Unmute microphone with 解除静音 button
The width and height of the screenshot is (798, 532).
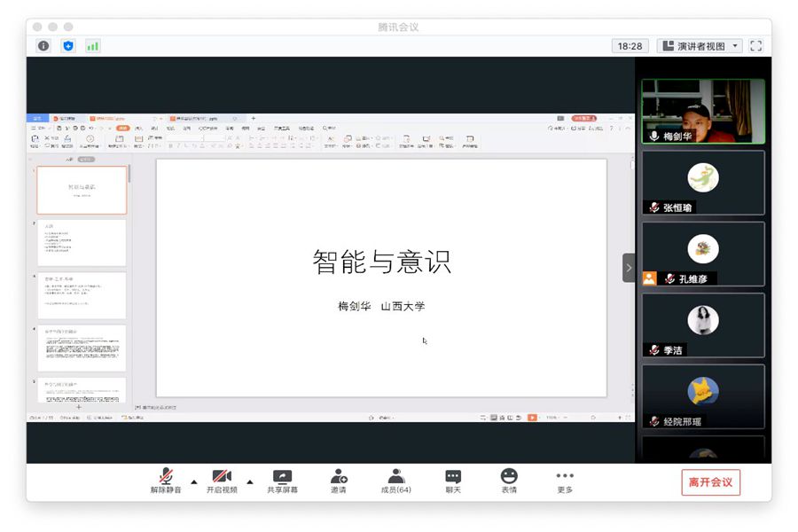[x=166, y=481]
